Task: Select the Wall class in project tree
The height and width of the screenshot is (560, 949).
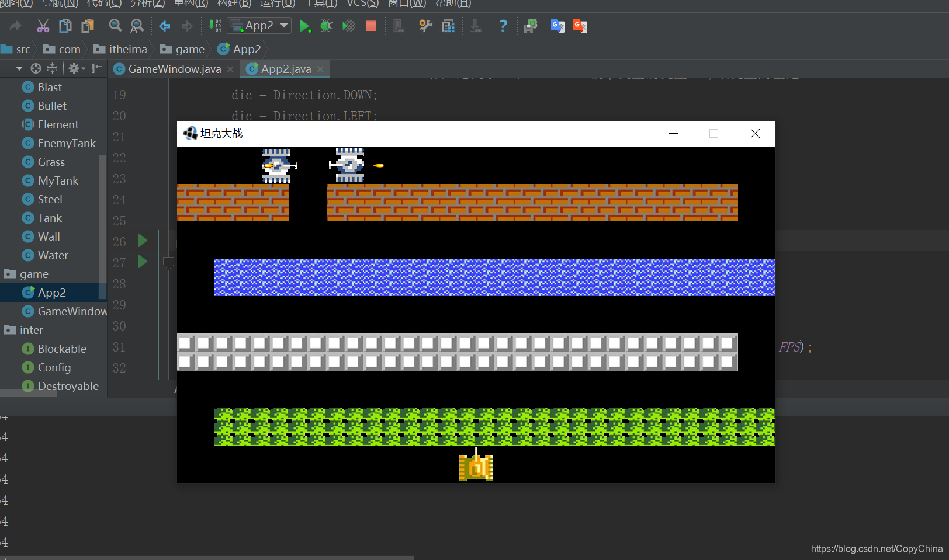Action: tap(49, 236)
